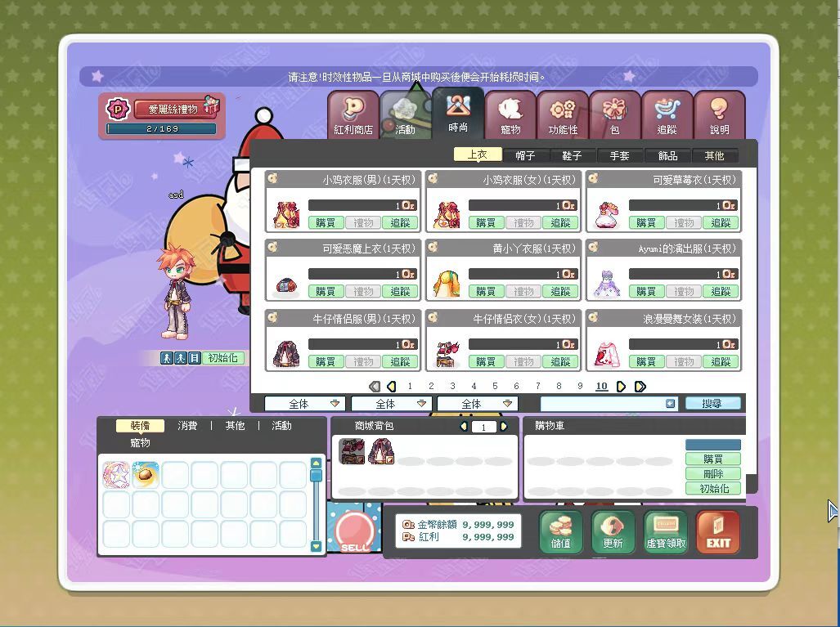Open the 紅利商店 bonus shop tab icon
Image resolution: width=840 pixels, height=627 pixels.
point(353,114)
